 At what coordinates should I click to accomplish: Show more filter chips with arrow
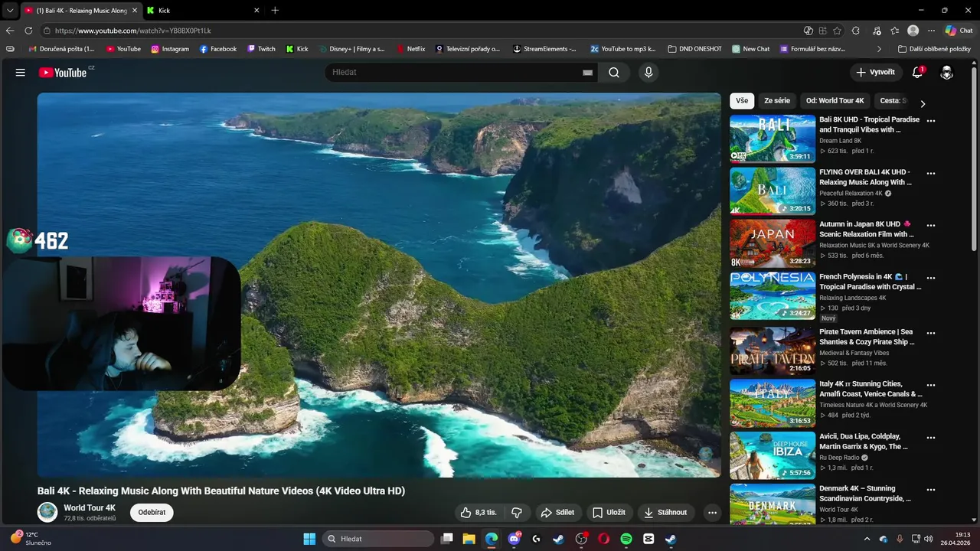coord(923,103)
